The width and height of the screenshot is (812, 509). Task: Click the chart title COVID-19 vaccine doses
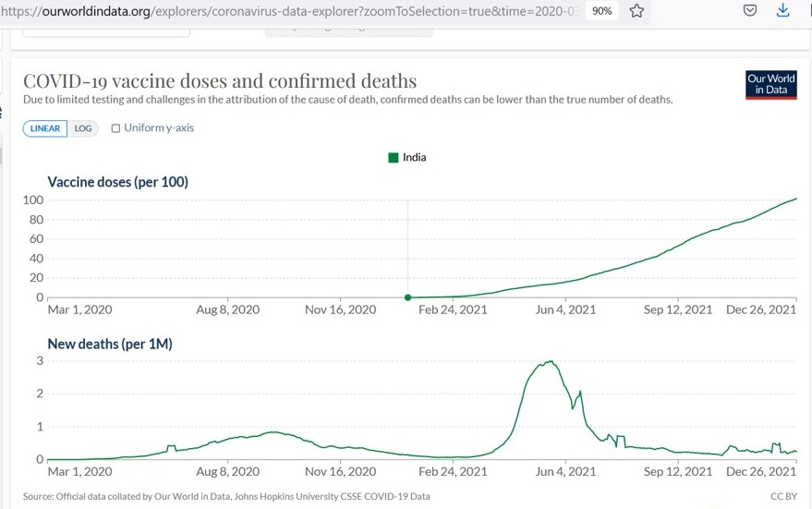(220, 81)
